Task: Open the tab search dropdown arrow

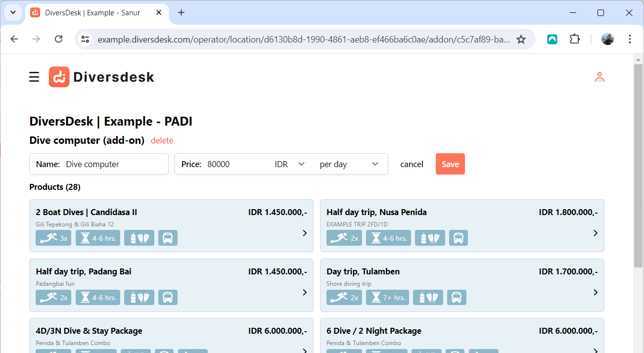Action: (x=13, y=13)
